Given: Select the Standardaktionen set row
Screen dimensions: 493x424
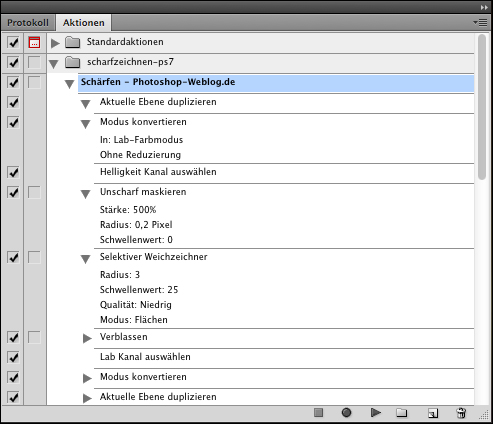Looking at the screenshot, I should point(260,42).
